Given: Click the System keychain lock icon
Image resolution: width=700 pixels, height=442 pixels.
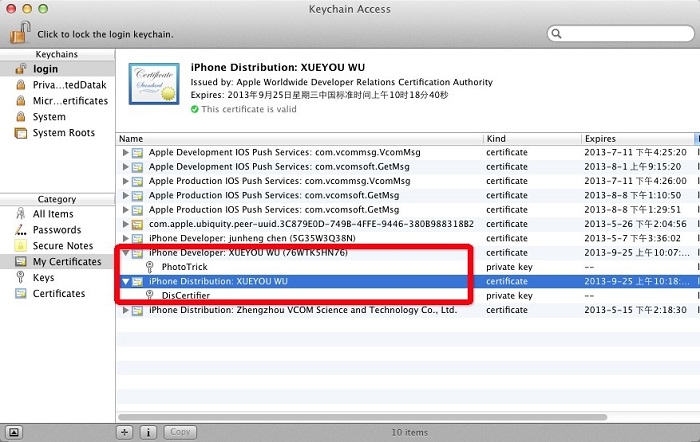Looking at the screenshot, I should pos(21,117).
